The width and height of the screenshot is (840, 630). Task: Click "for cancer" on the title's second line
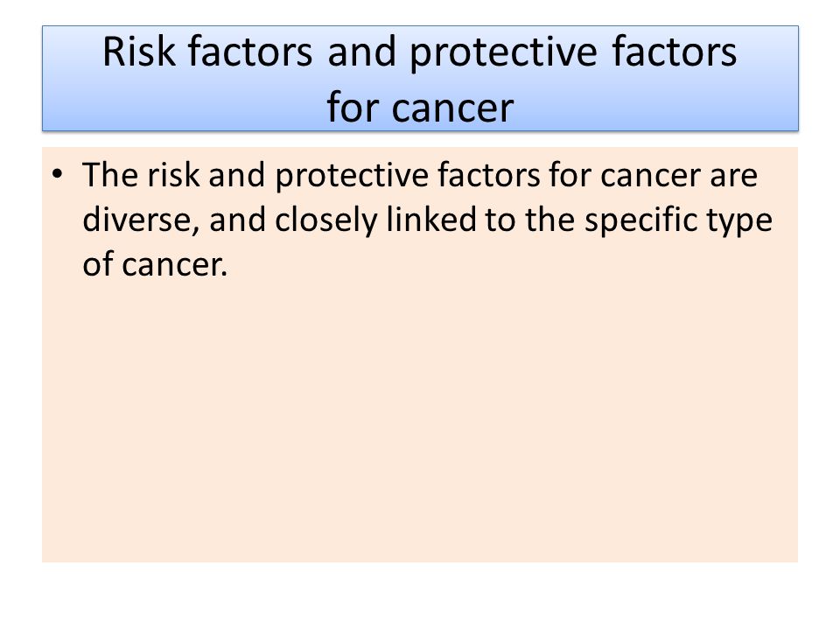point(420,107)
